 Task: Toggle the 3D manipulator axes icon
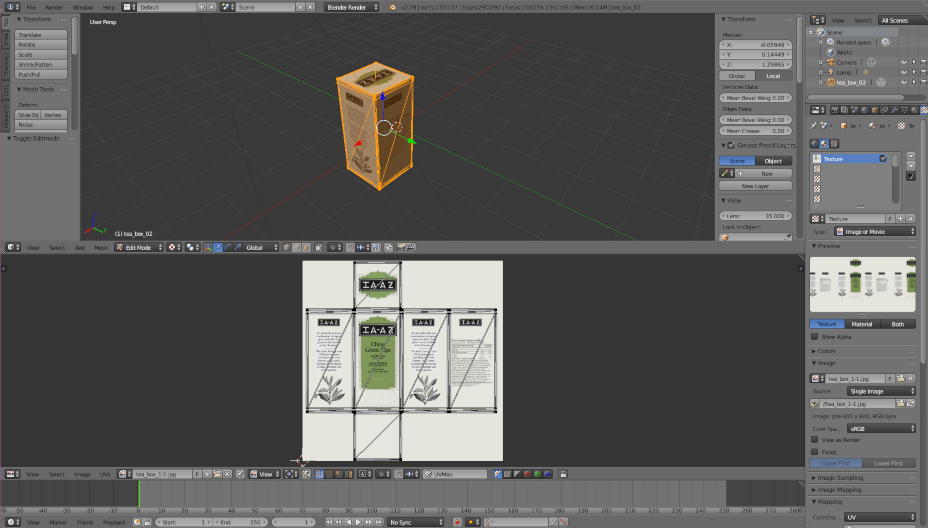pos(208,247)
